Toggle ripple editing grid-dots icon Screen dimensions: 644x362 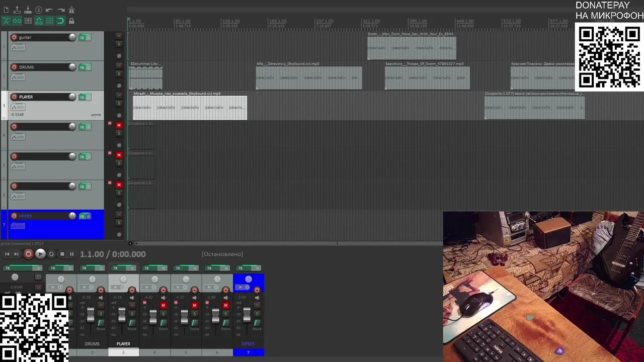point(28,21)
